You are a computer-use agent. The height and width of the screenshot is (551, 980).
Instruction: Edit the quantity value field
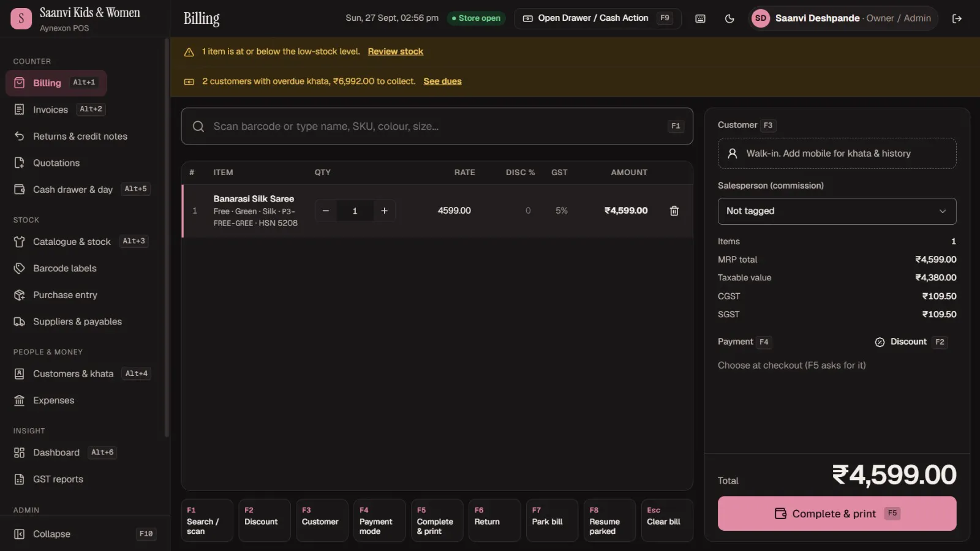pos(355,211)
